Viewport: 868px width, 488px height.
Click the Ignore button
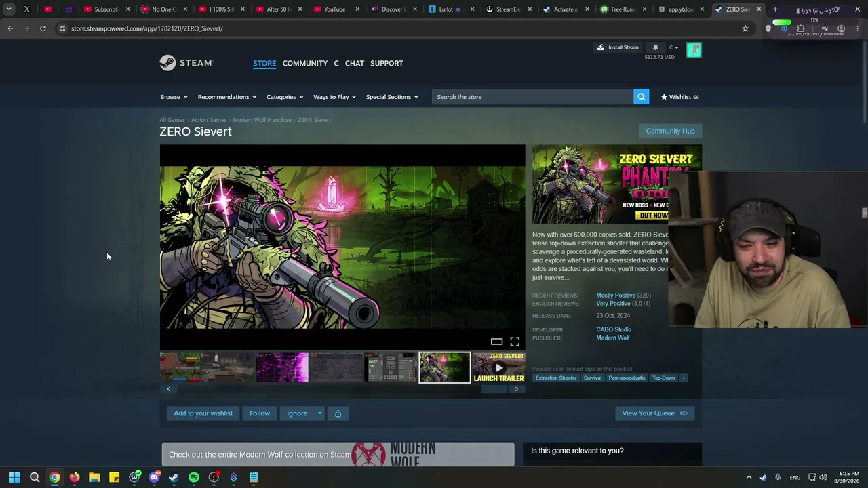[x=297, y=413]
